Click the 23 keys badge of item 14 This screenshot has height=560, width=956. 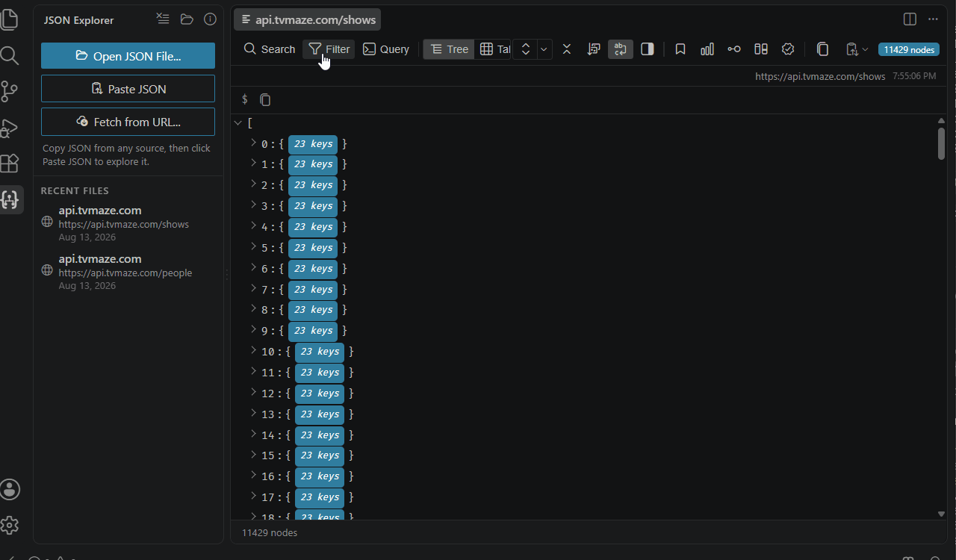320,435
